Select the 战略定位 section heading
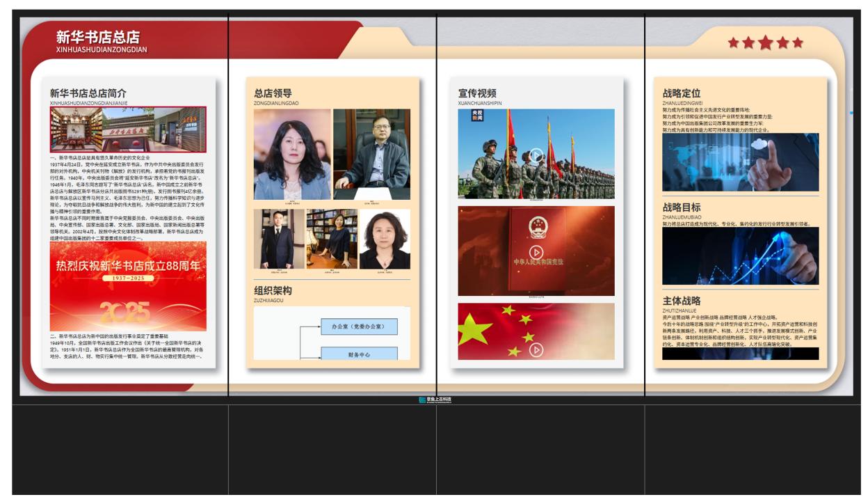 pyautogui.click(x=682, y=93)
